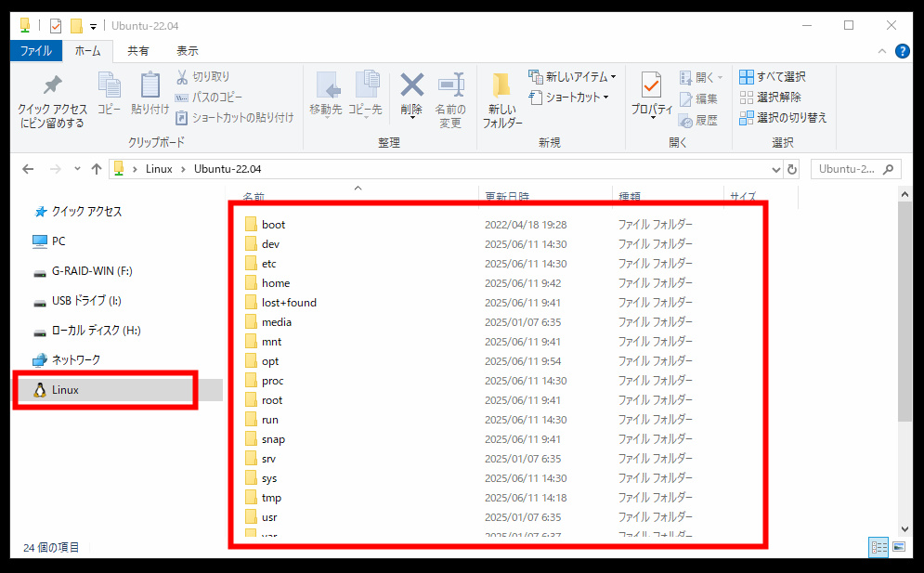
Task: Choose Paste shortcut (ショートカットの貼り付け)
Action: (x=235, y=118)
